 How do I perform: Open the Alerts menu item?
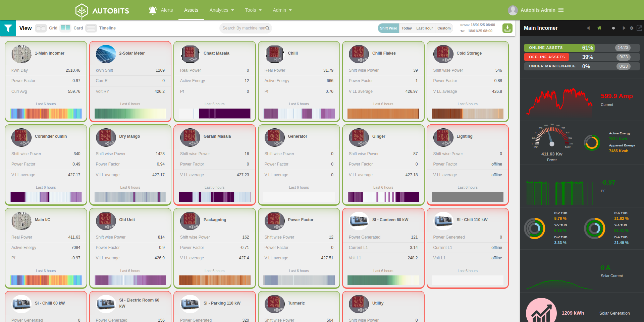point(167,10)
